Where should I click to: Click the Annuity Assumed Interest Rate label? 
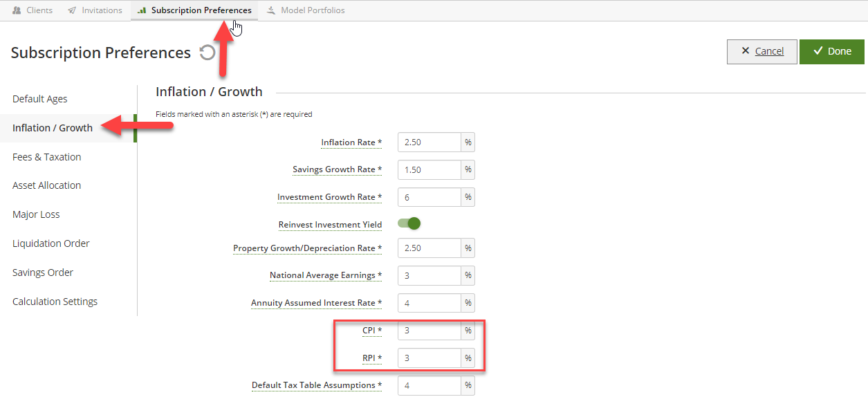(x=316, y=303)
